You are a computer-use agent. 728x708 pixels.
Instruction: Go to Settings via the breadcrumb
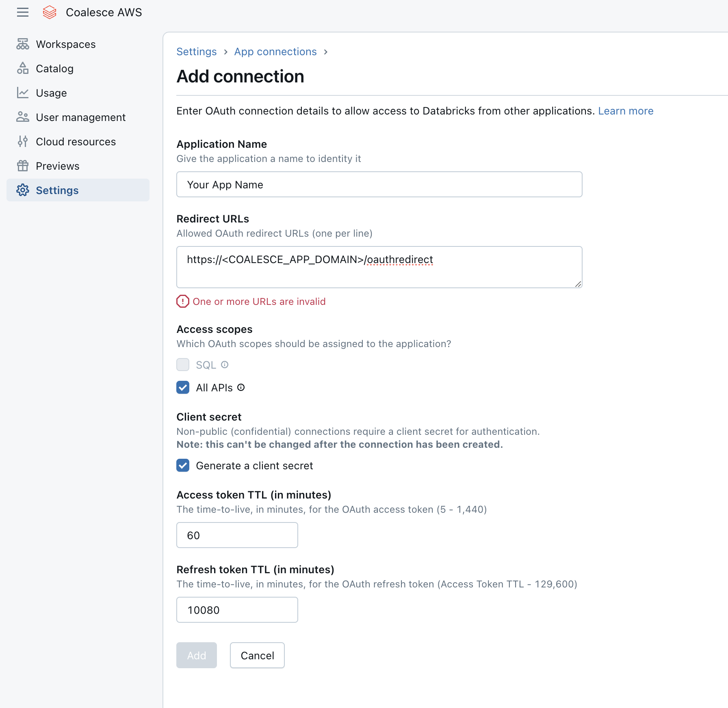(197, 52)
